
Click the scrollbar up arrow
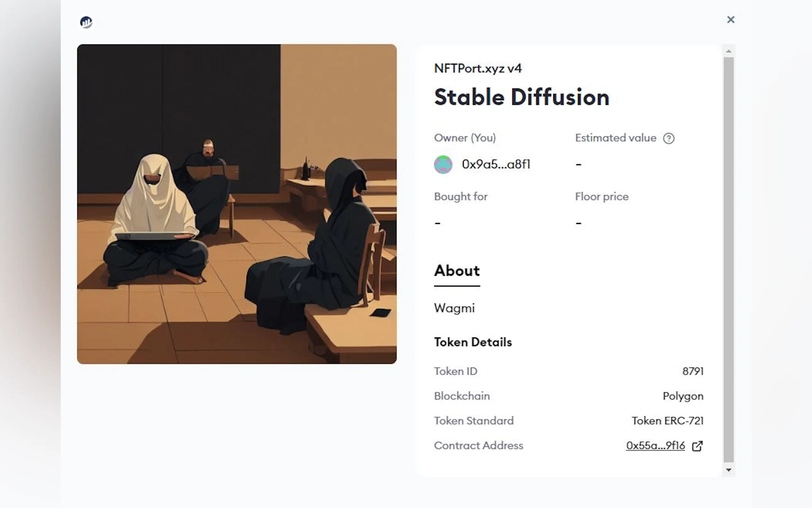click(x=728, y=51)
